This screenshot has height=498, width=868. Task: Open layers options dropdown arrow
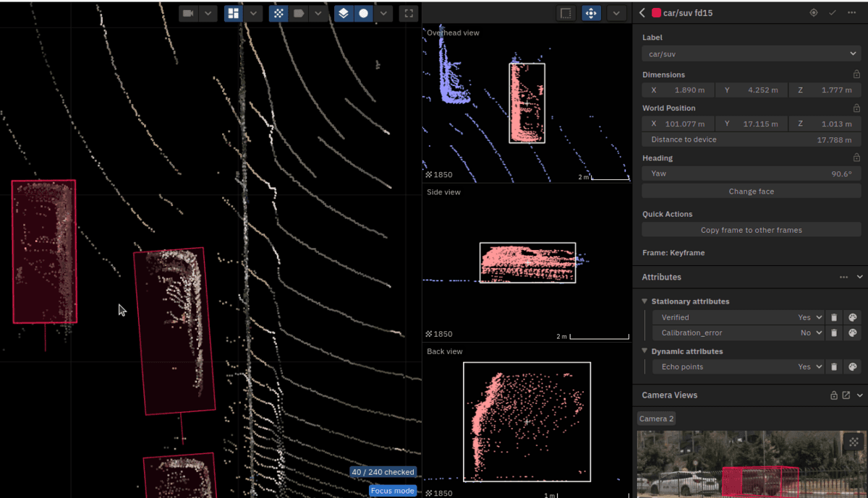point(383,13)
